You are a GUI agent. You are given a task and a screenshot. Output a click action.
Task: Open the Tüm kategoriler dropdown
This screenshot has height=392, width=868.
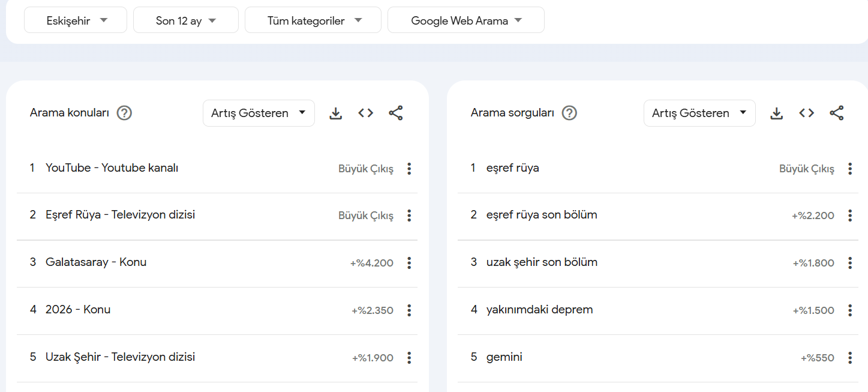click(313, 19)
